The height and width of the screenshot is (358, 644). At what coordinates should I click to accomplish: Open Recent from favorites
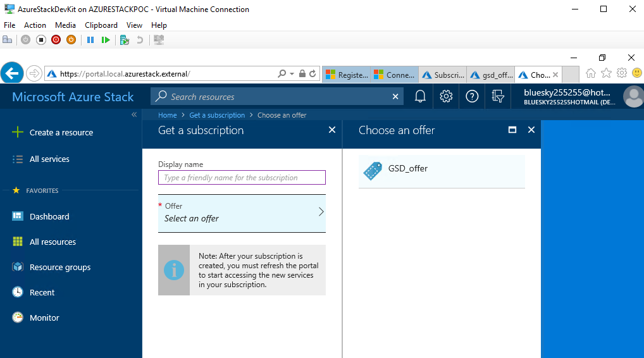point(42,293)
